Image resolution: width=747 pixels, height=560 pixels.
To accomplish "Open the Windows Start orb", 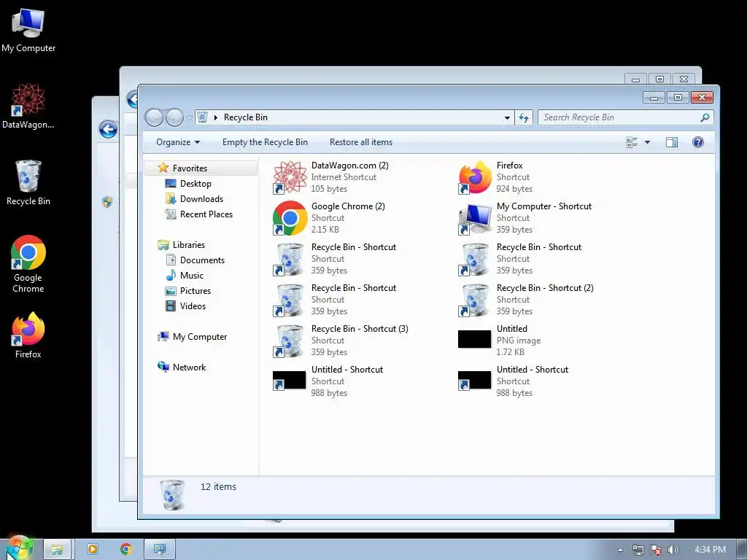I will (19, 548).
